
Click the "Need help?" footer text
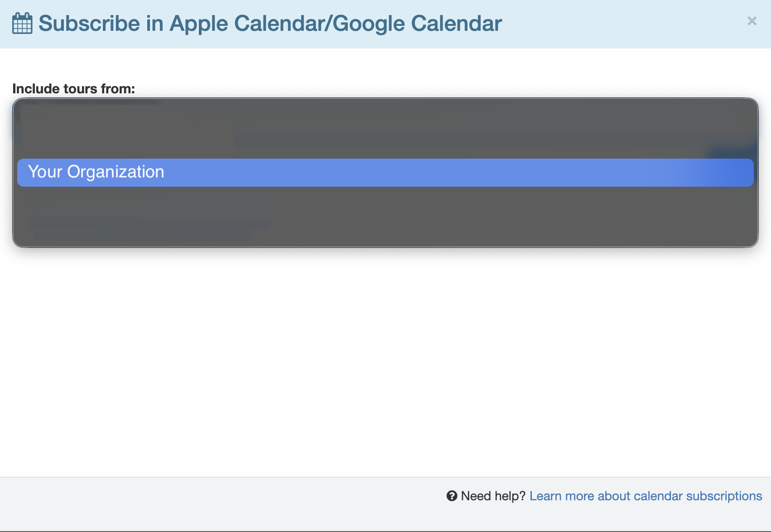[493, 496]
